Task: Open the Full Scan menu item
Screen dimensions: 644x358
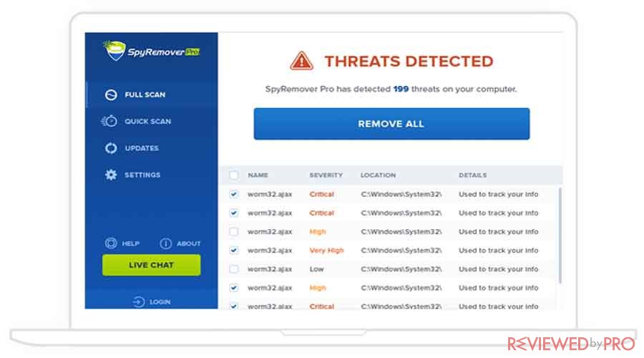Action: [152, 95]
